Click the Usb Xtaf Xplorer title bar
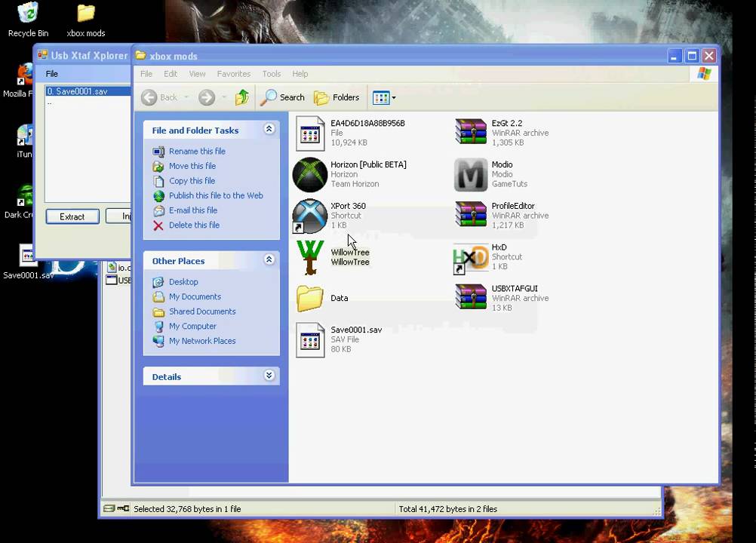Viewport: 756px width, 543px height. point(82,55)
